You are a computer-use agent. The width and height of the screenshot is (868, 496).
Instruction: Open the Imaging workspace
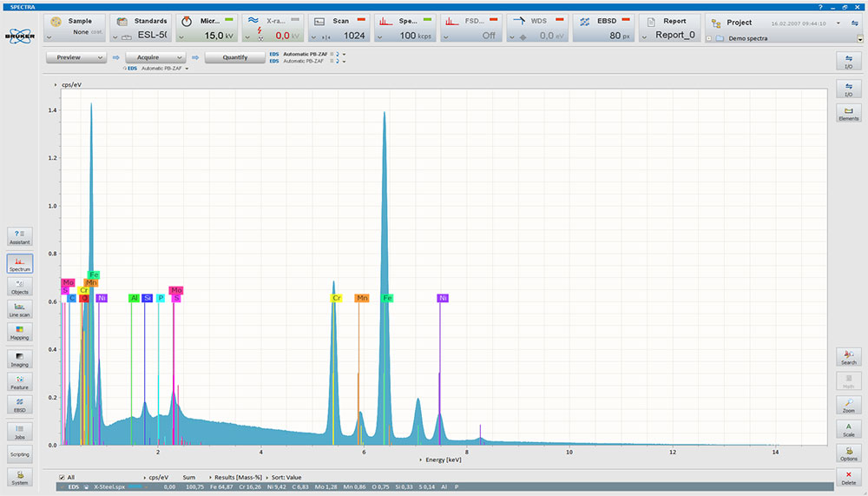click(x=19, y=360)
